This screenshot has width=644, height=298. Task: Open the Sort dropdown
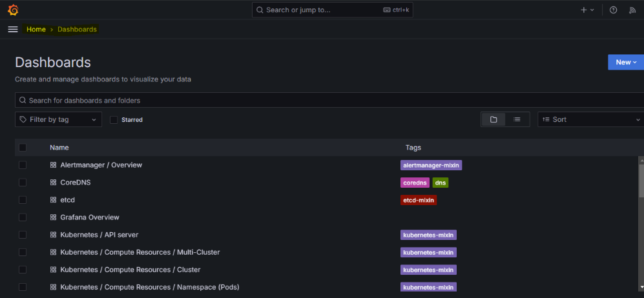tap(590, 119)
